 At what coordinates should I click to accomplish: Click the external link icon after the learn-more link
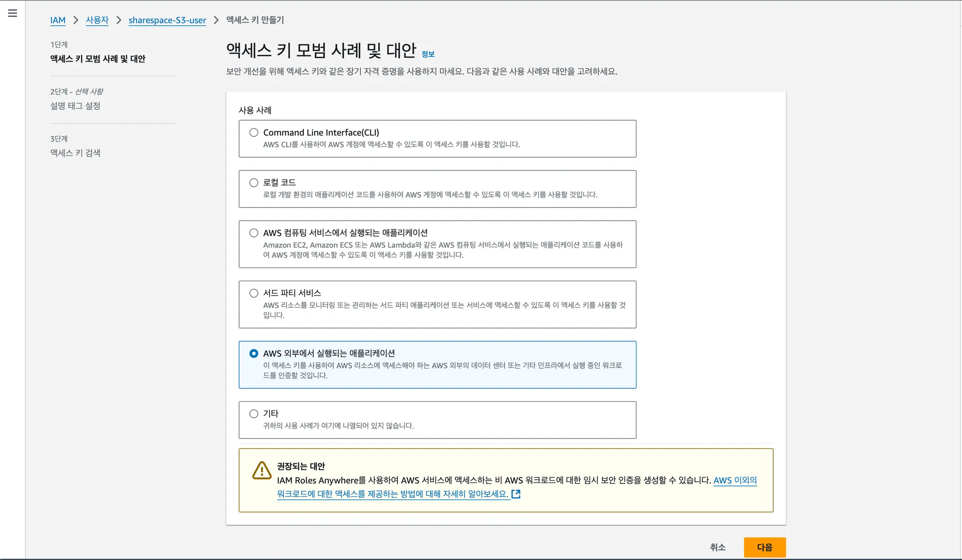[x=517, y=494]
